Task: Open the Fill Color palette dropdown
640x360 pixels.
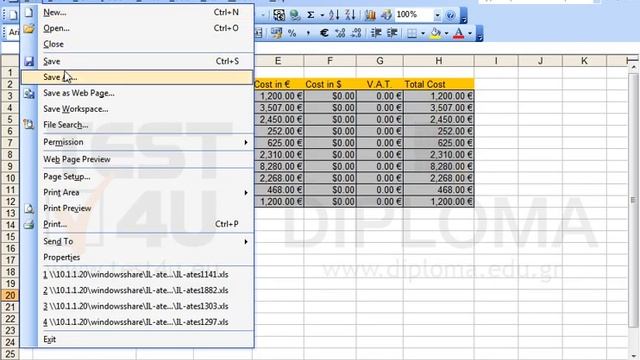Action: (446, 33)
